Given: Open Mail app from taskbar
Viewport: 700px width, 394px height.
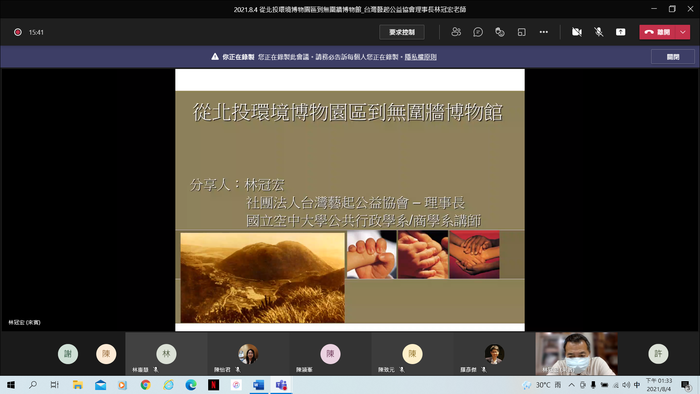Looking at the screenshot, I should [x=100, y=385].
